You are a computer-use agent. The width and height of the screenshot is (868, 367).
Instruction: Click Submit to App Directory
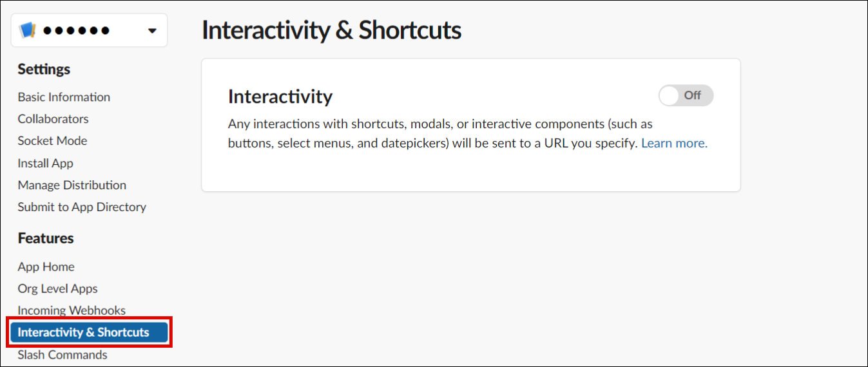[x=82, y=207]
